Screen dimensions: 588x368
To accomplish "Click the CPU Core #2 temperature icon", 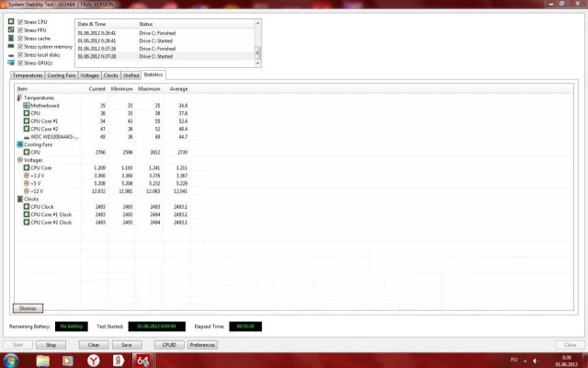I will click(x=27, y=129).
